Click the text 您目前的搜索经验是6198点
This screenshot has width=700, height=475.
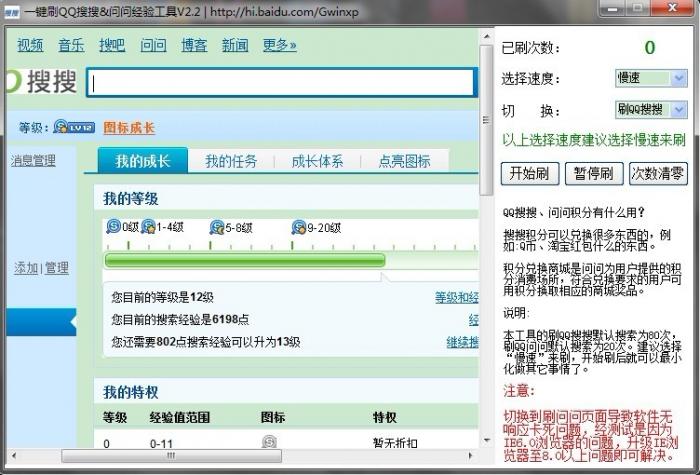pos(180,320)
